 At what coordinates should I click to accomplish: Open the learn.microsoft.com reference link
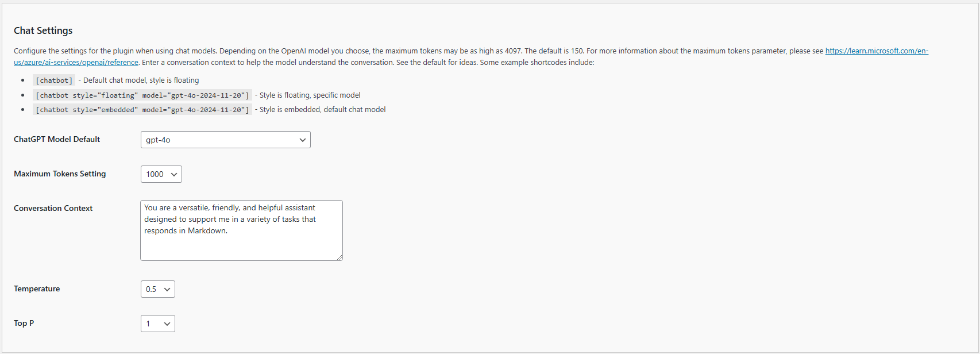pyautogui.click(x=877, y=51)
